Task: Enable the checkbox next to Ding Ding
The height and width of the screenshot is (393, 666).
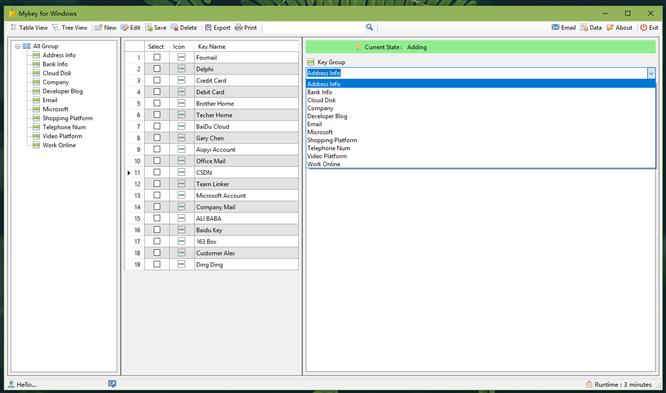Action: [x=157, y=264]
